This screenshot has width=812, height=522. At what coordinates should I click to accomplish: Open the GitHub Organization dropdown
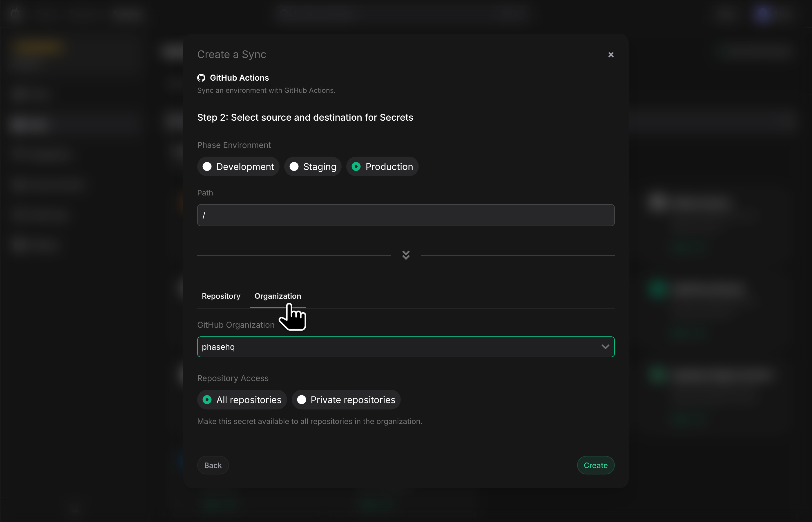tap(406, 347)
